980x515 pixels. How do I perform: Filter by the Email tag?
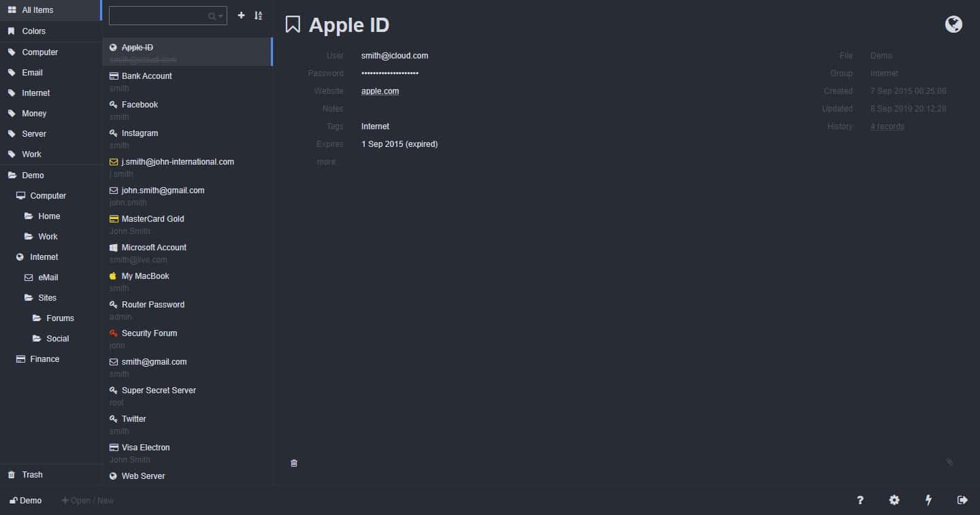click(51, 73)
